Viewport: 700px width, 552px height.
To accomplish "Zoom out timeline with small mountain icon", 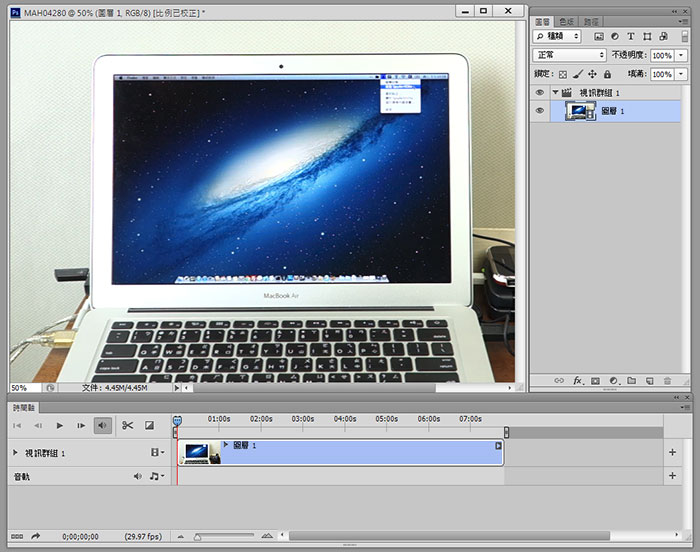I will pos(181,536).
